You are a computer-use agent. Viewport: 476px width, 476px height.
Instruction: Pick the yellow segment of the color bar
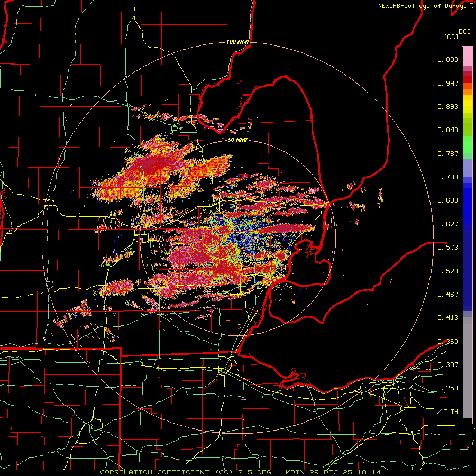tap(467, 104)
